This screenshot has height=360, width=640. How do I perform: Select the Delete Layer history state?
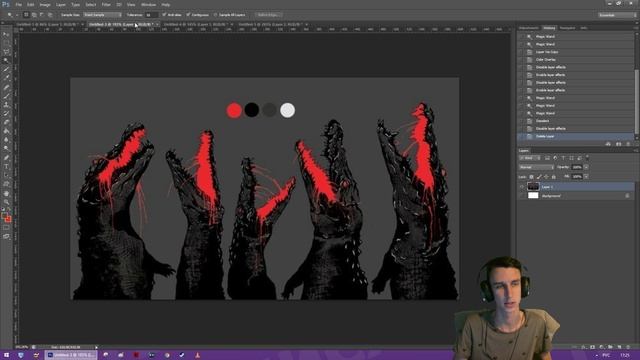tap(576, 136)
